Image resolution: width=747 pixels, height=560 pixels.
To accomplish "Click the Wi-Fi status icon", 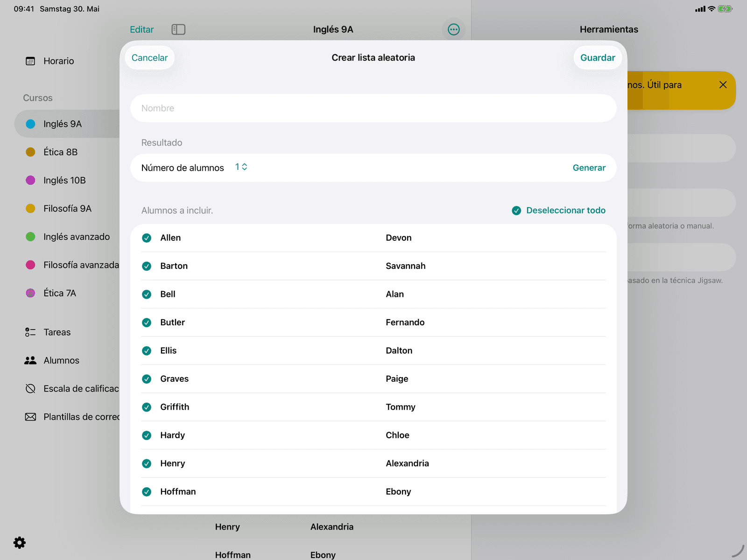I will click(712, 9).
